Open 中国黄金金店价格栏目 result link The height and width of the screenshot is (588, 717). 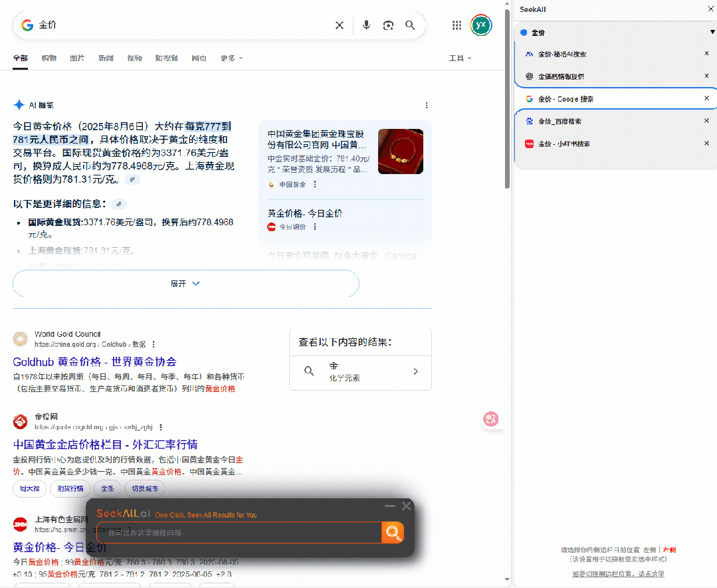tap(105, 444)
